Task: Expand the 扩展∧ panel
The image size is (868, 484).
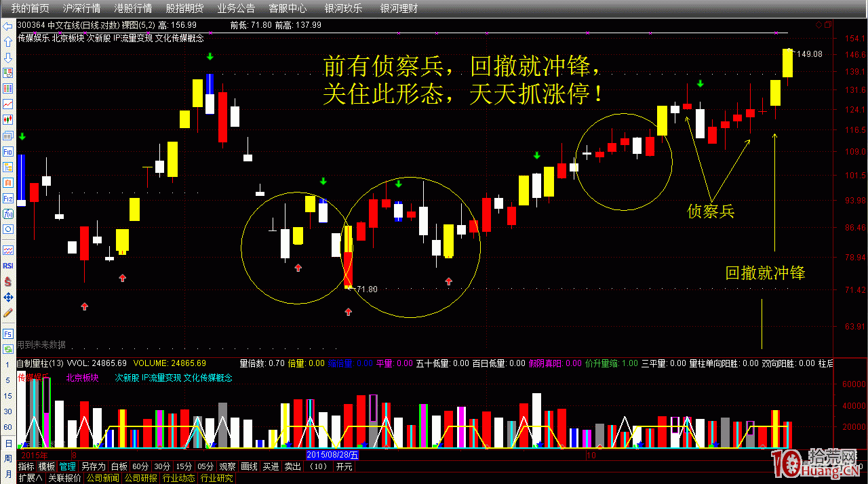Action: 31,478
